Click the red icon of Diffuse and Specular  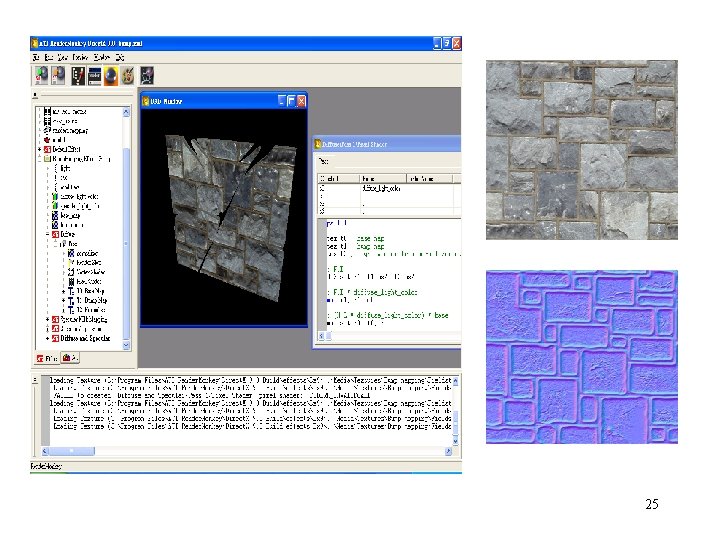click(55, 338)
